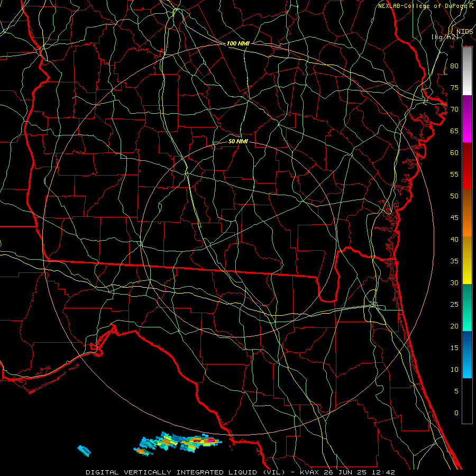
Task: Select the black bottom segment of the color scale
Action: (x=467, y=401)
